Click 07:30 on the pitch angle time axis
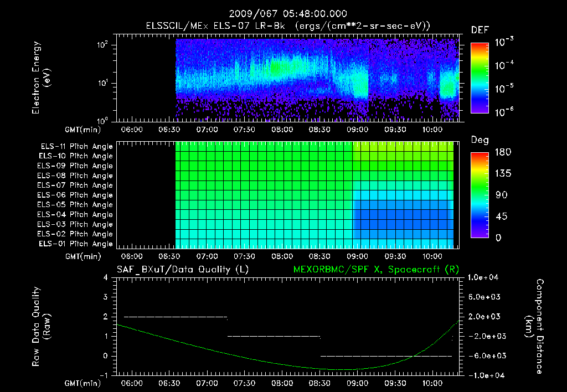 (x=244, y=256)
